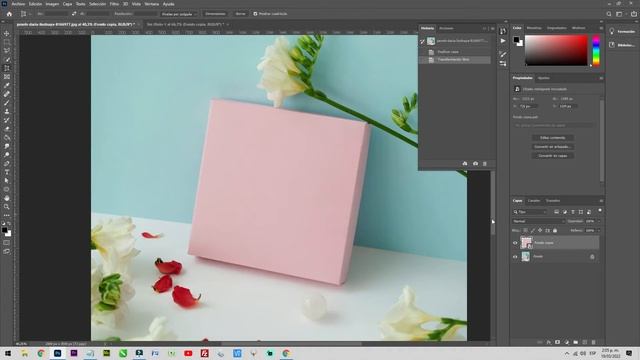640x360 pixels.
Task: Create new fill or adjustment layer
Action: 567,342
